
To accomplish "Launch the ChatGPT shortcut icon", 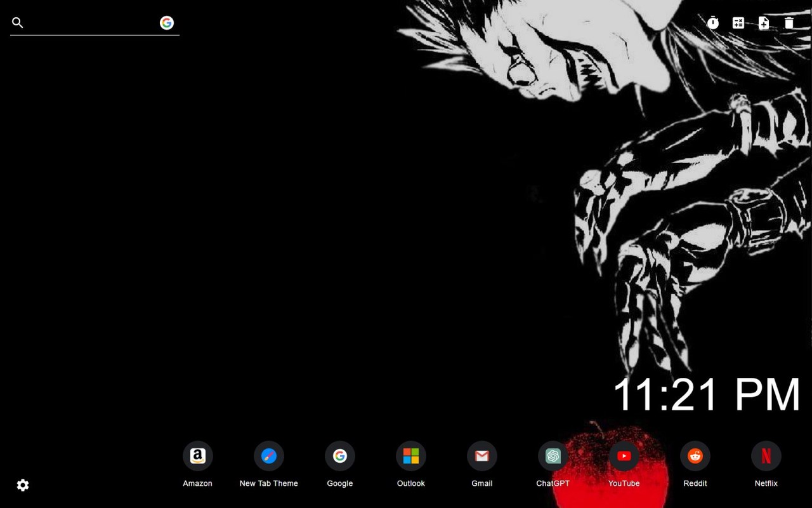I will point(553,456).
